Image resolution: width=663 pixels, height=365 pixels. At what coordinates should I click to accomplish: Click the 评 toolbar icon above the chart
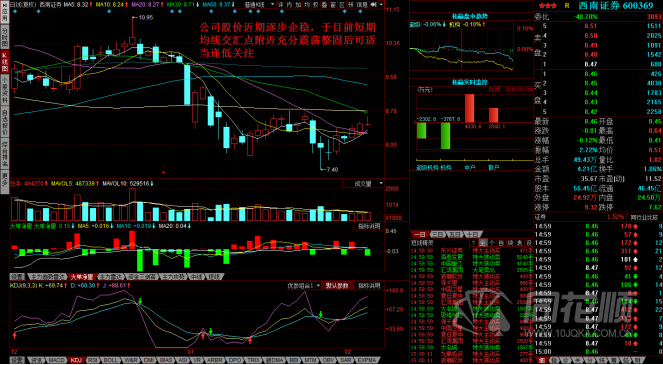pyautogui.click(x=279, y=5)
